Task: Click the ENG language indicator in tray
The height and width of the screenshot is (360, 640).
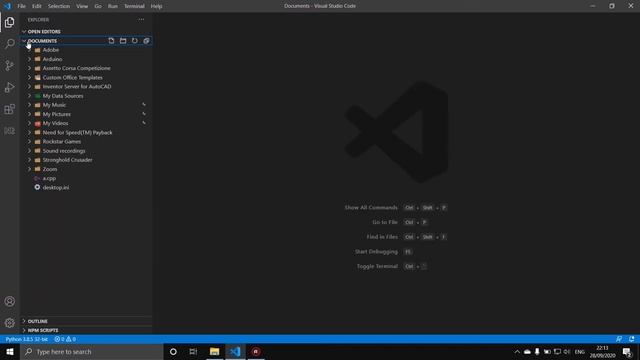Action: coord(580,352)
